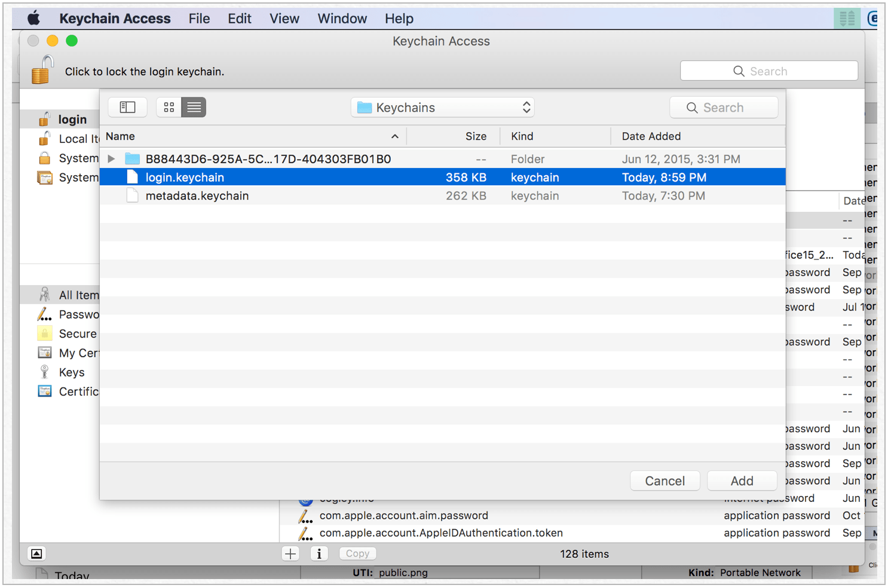Select the login.keychain file name
Viewport: 888px width, 588px height.
tap(185, 177)
